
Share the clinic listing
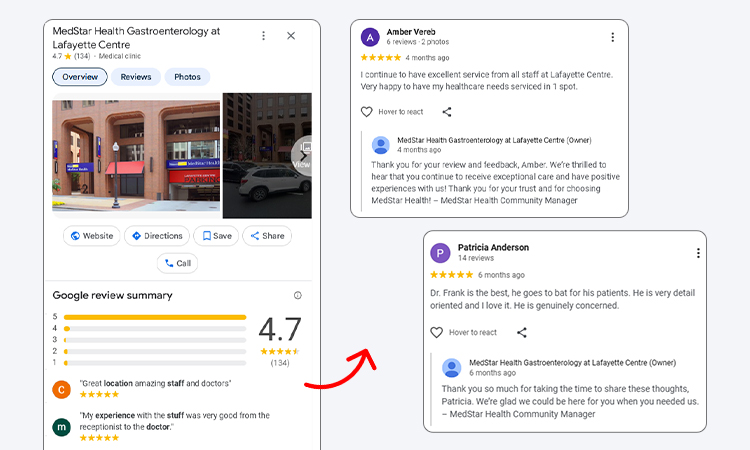[267, 236]
